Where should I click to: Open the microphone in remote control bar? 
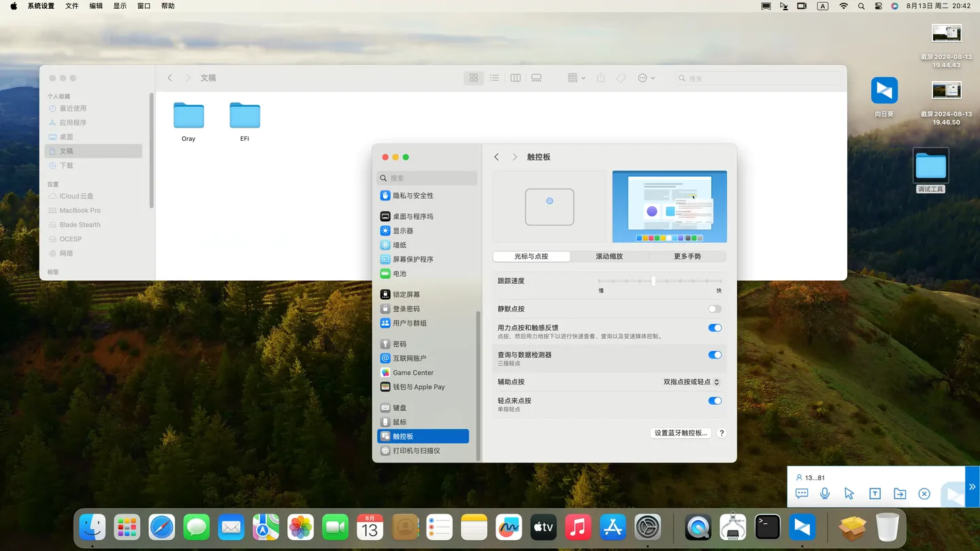825,494
